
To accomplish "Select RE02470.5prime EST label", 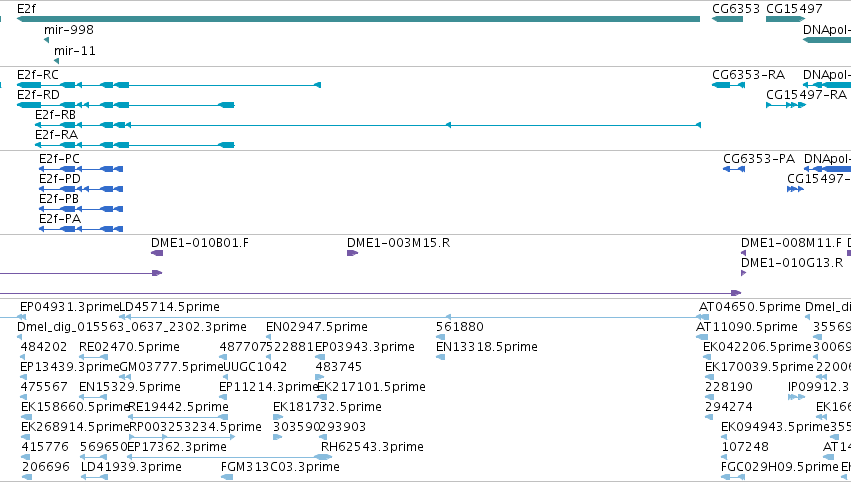I will 129,347.
